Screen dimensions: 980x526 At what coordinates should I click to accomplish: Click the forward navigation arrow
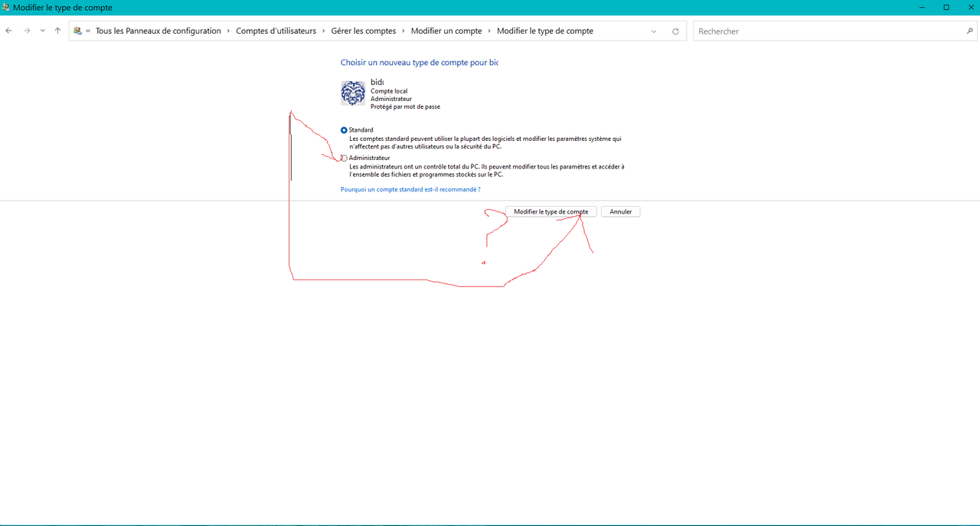pyautogui.click(x=27, y=31)
